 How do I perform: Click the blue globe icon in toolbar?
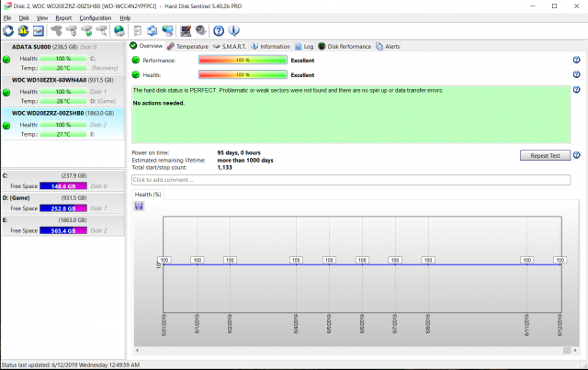[x=119, y=31]
